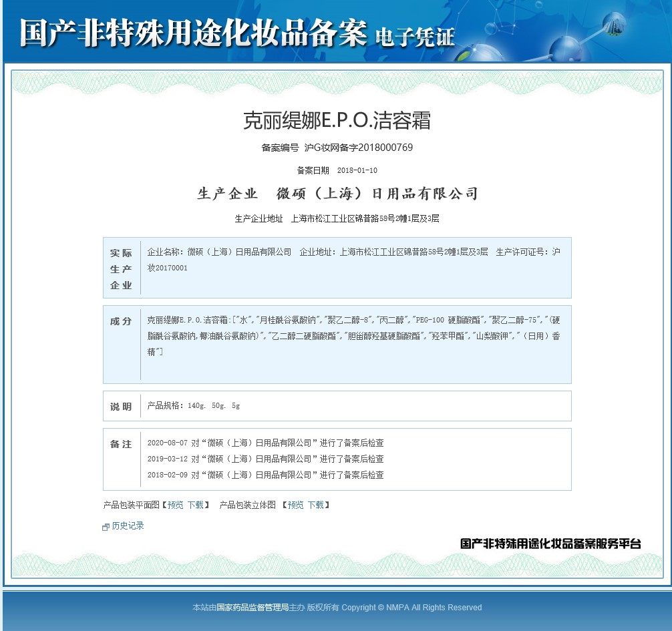Click the ingredient 胆甾醇羟基硬脂酸酯
The width and height of the screenshot is (672, 631).
[383, 337]
